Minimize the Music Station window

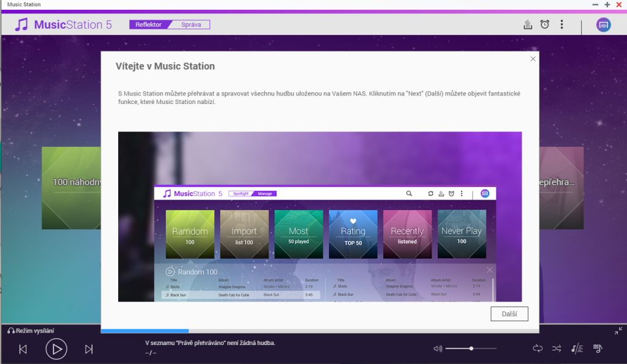[x=595, y=4]
